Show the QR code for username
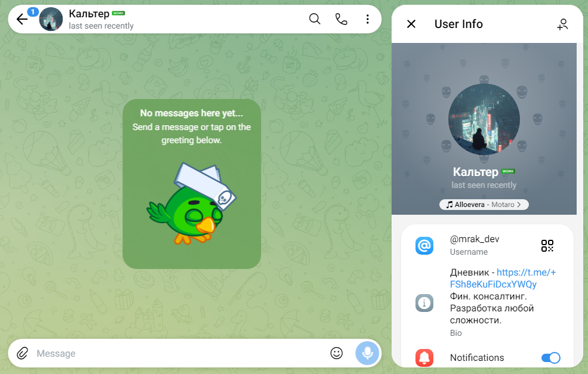This screenshot has width=588, height=374. [547, 246]
